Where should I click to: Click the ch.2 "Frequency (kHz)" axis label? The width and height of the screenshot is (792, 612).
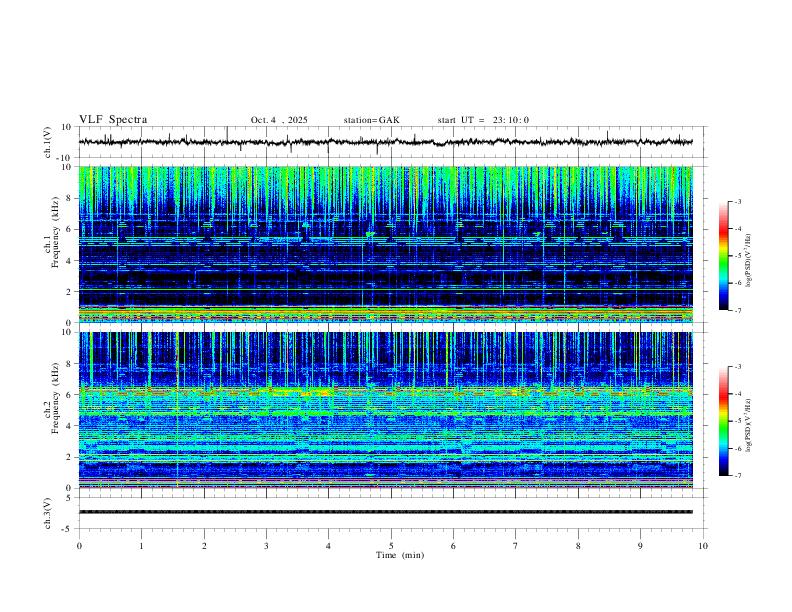[55, 398]
